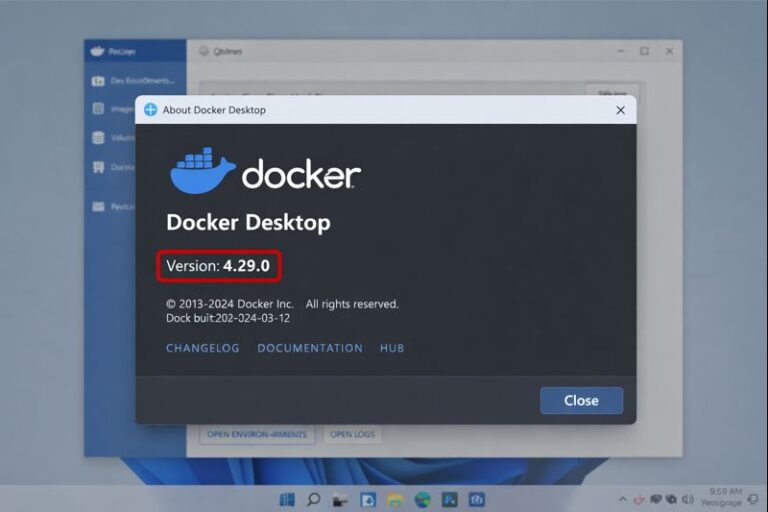768x512 pixels.
Task: Click the whale icon in background Docker sidebar header
Action: tap(97, 51)
